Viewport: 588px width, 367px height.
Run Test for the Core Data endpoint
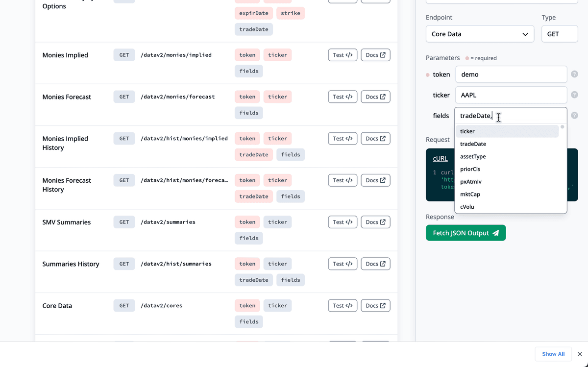(x=343, y=305)
